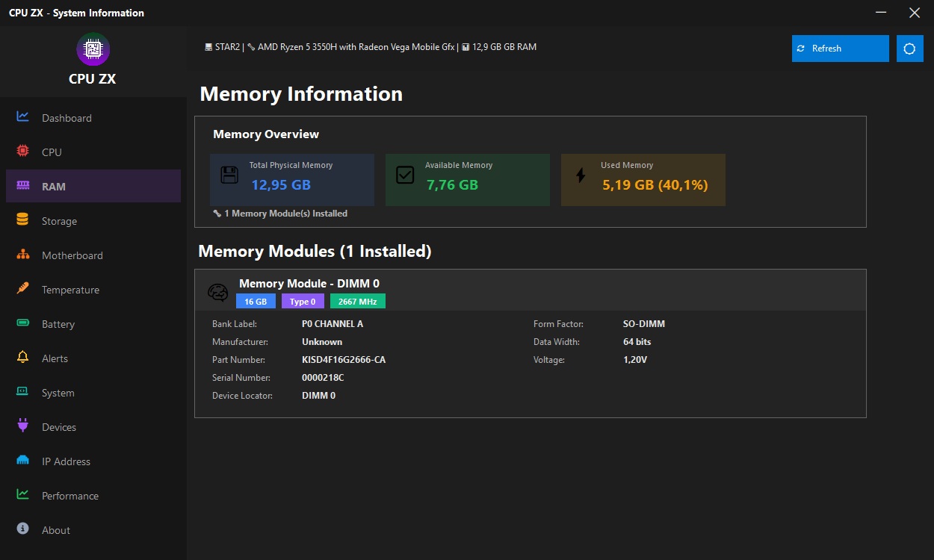The image size is (934, 560).
Task: Click the Dashboard chart icon in sidebar
Action: click(23, 117)
